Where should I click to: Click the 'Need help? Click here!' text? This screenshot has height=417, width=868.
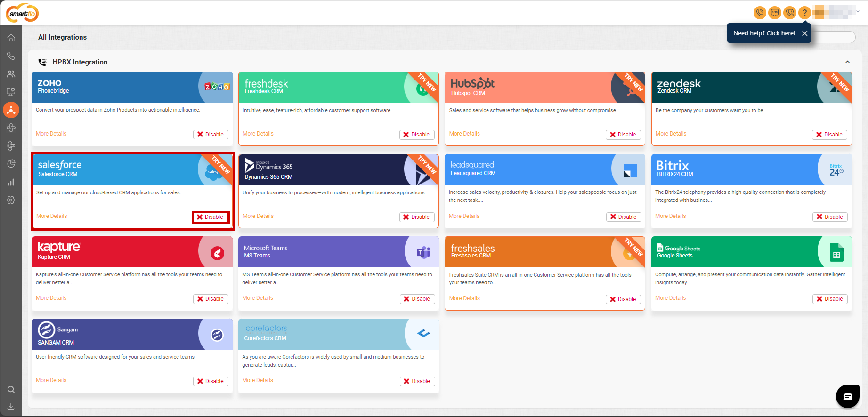pos(764,33)
